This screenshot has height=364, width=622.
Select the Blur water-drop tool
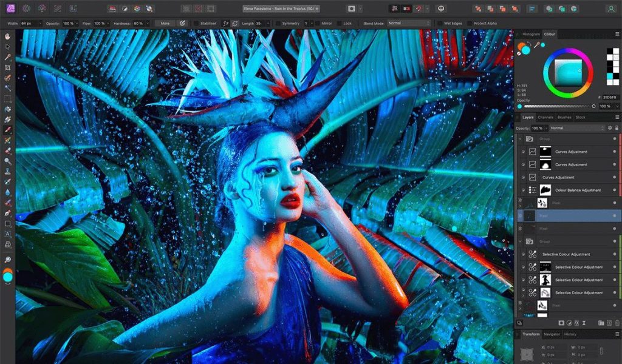click(7, 192)
